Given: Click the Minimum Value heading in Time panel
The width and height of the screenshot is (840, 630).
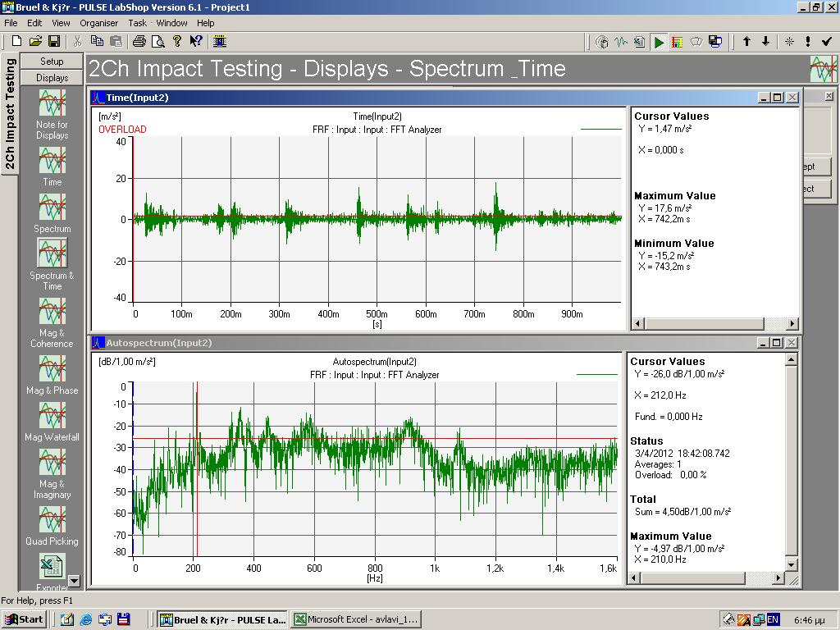Looking at the screenshot, I should point(674,243).
